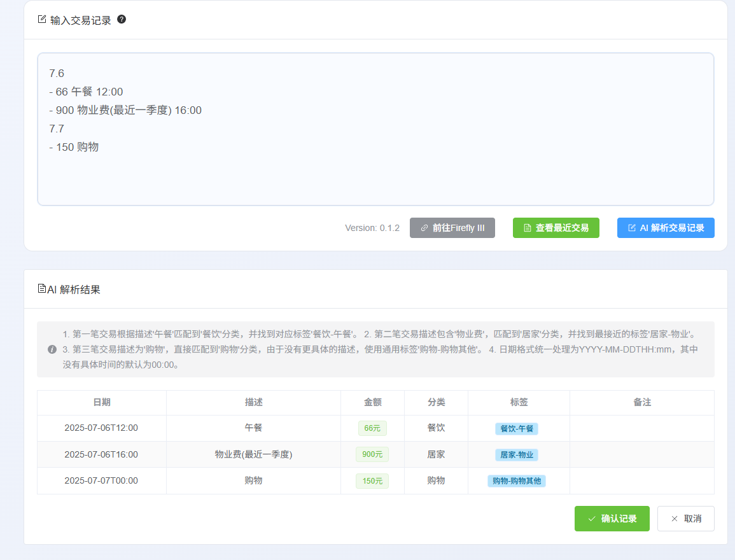The width and height of the screenshot is (735, 560).
Task: Click 查看最近交易 button
Action: [556, 228]
